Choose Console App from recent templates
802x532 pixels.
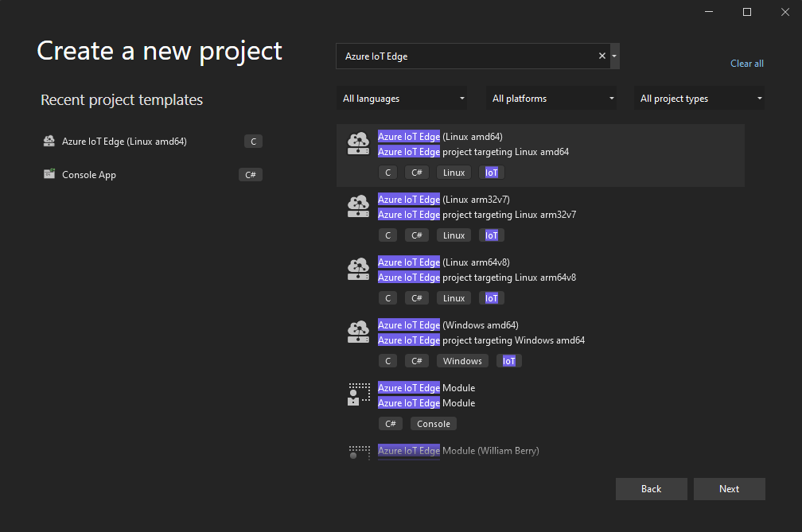point(89,175)
